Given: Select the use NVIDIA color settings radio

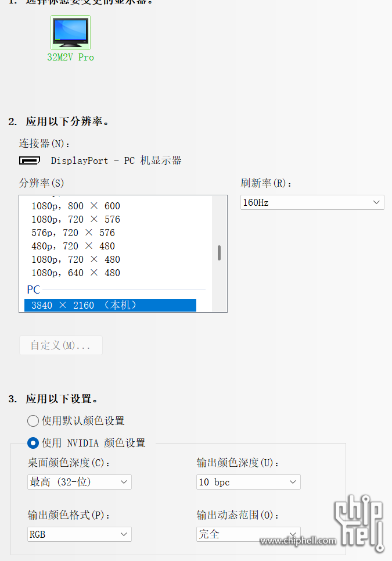Looking at the screenshot, I should [33, 443].
